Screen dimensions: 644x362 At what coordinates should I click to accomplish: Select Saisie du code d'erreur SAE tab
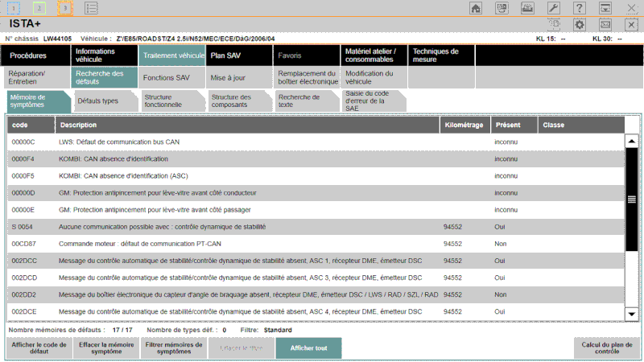click(x=374, y=101)
